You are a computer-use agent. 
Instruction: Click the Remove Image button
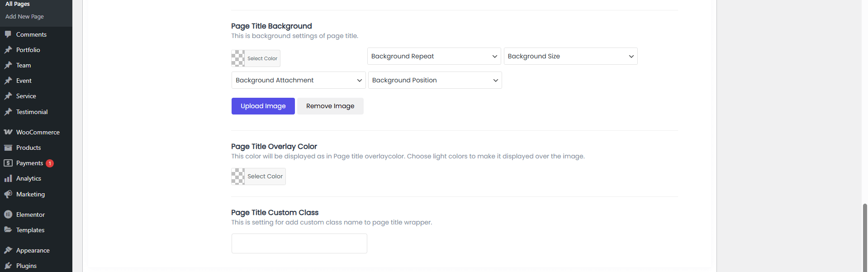tap(330, 106)
